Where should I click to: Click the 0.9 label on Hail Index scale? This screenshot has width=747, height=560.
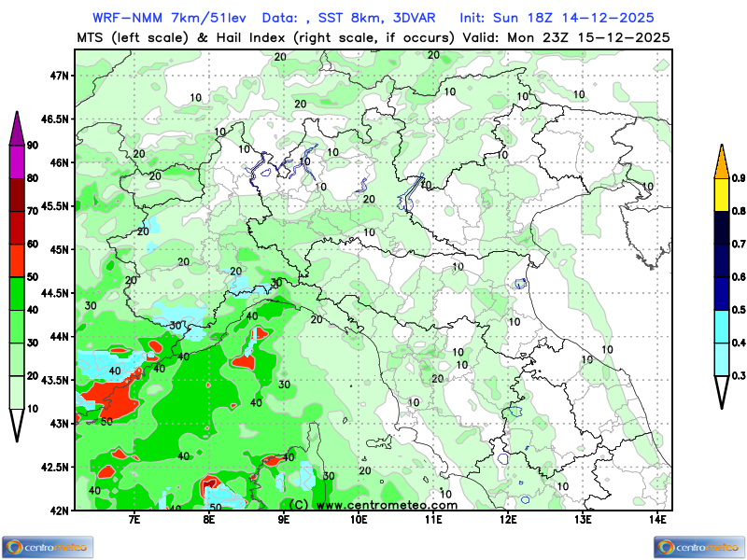tap(738, 177)
